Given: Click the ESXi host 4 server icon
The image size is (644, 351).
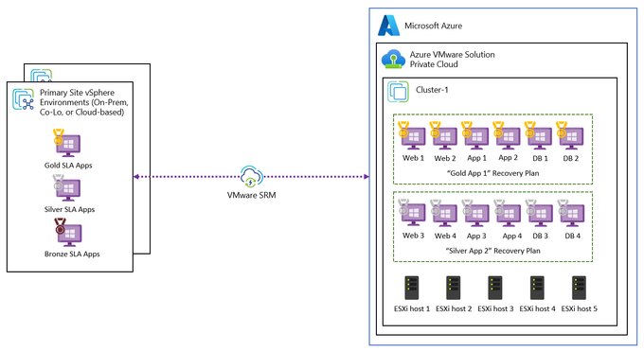Looking at the screenshot, I should click(537, 288).
